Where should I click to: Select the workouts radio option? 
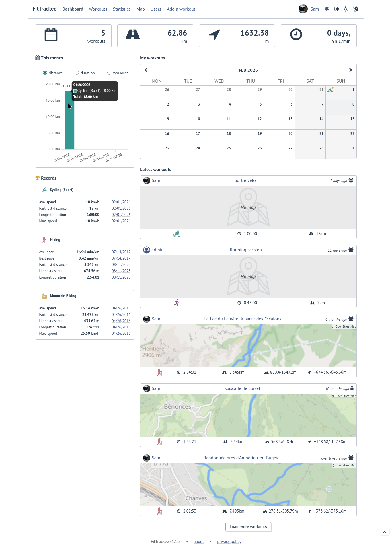pos(109,73)
